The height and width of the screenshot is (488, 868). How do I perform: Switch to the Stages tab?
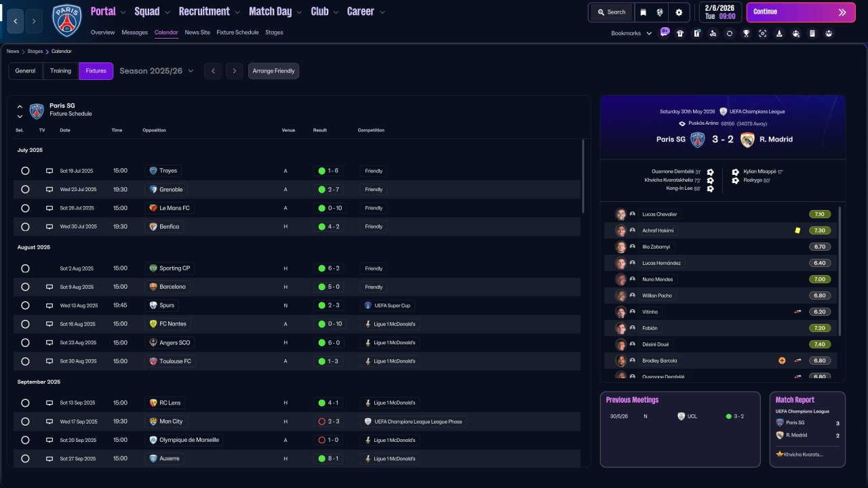[x=274, y=33]
